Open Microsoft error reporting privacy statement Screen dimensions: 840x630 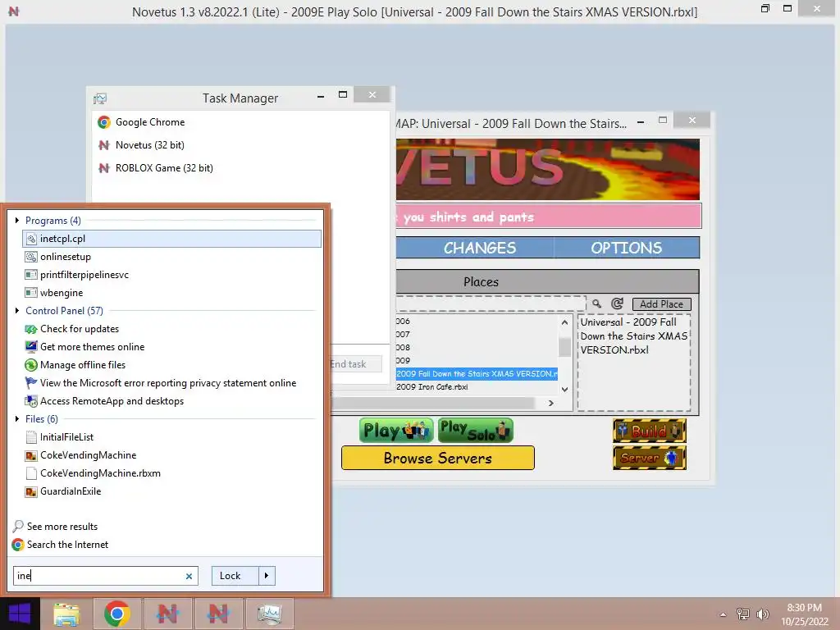coord(167,383)
